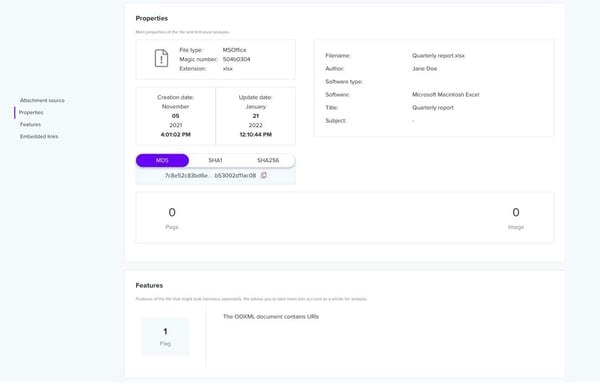Click the Quarterly report.xlsx filename value
This screenshot has height=384, width=600.
[x=438, y=55]
